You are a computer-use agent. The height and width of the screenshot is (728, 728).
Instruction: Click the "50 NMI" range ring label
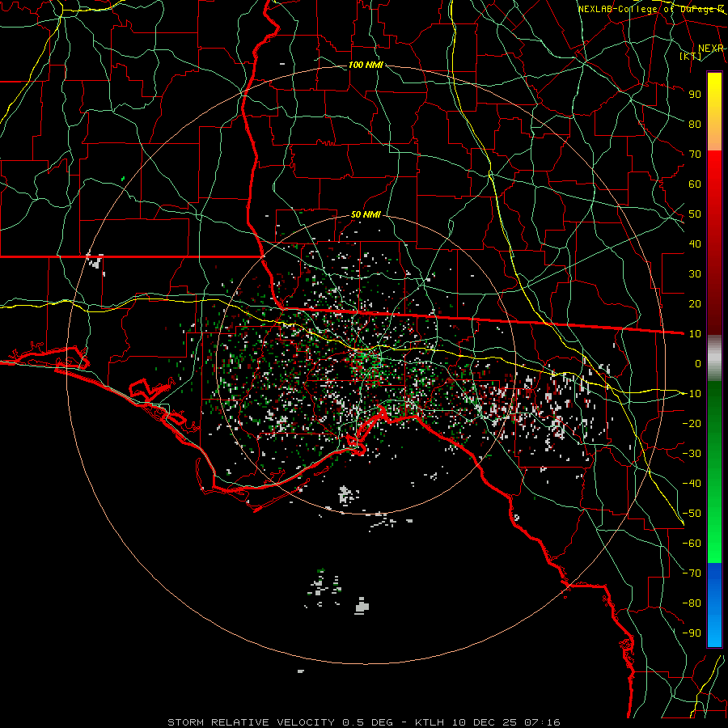(x=366, y=214)
